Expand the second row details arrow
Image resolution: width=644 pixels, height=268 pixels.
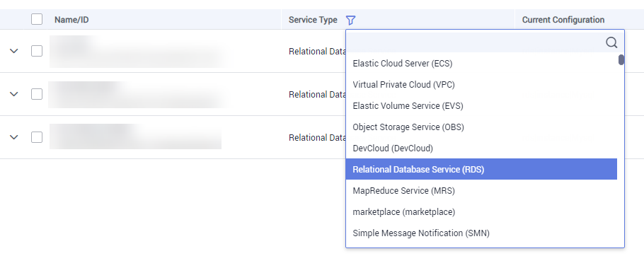pyautogui.click(x=14, y=94)
